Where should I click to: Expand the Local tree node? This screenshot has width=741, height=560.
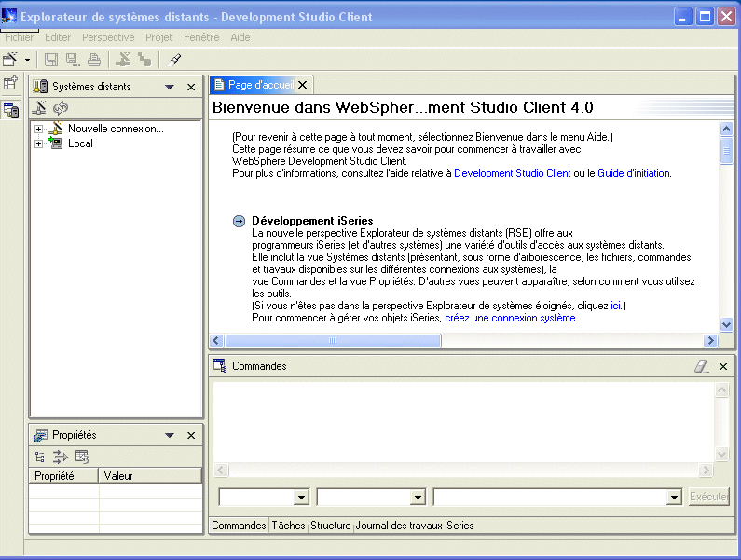point(39,143)
